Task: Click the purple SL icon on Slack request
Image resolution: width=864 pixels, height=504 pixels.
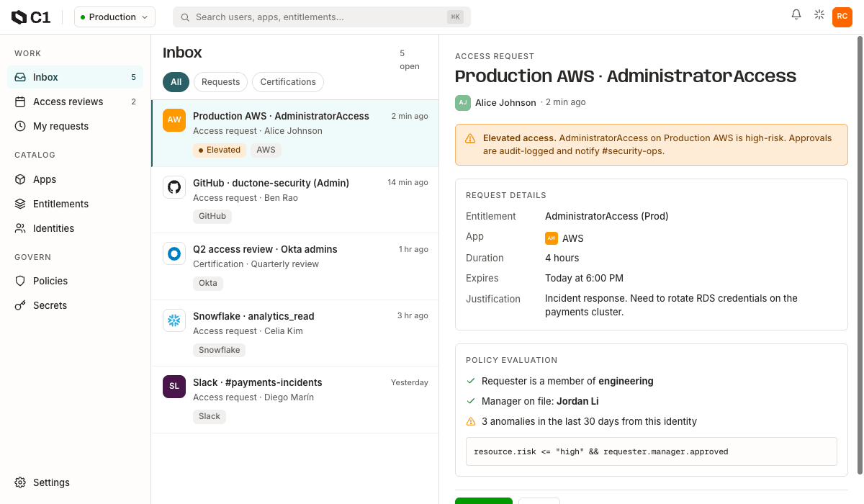Action: (174, 387)
